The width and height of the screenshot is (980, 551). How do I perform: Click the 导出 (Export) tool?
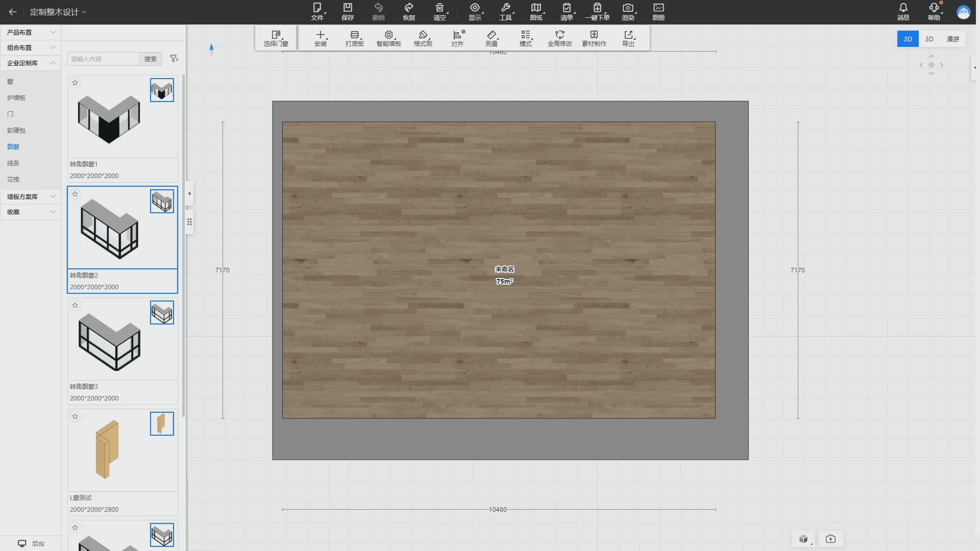tap(628, 38)
